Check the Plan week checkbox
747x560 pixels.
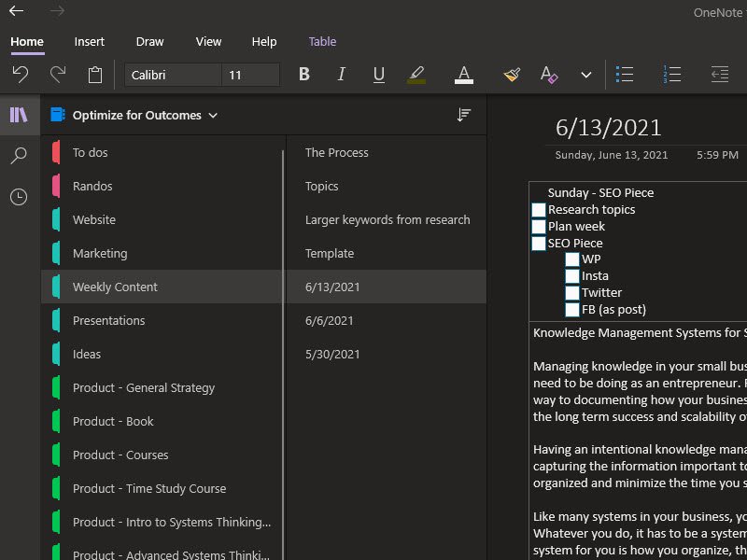click(539, 227)
